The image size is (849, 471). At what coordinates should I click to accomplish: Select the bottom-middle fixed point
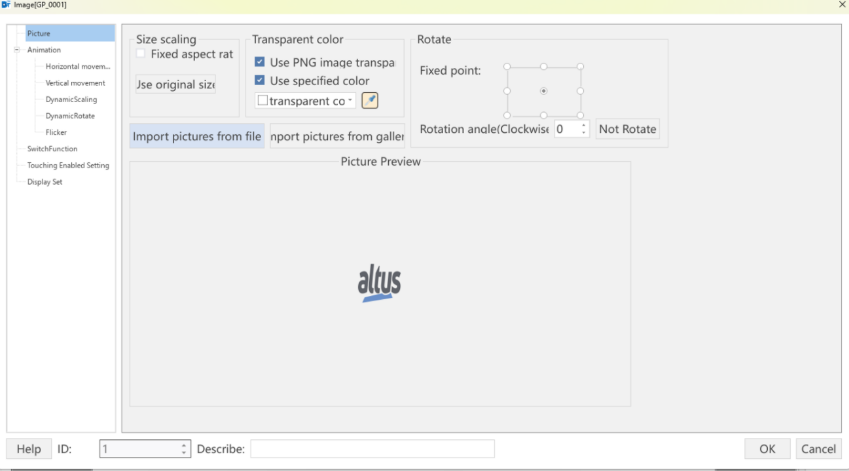[544, 115]
